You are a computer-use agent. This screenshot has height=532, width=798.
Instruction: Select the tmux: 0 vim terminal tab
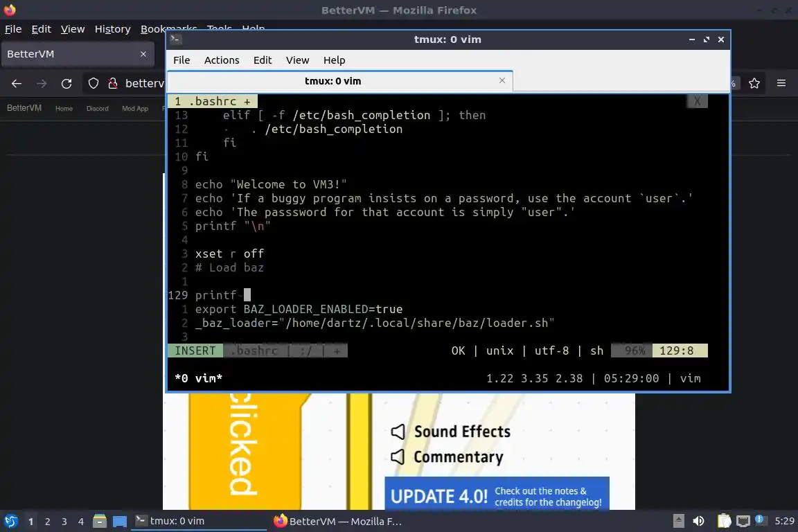pyautogui.click(x=339, y=81)
